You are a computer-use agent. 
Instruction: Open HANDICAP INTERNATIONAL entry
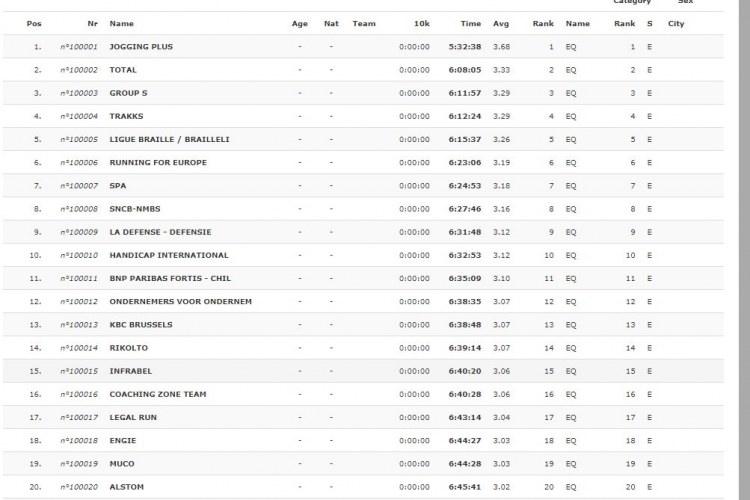(x=169, y=256)
